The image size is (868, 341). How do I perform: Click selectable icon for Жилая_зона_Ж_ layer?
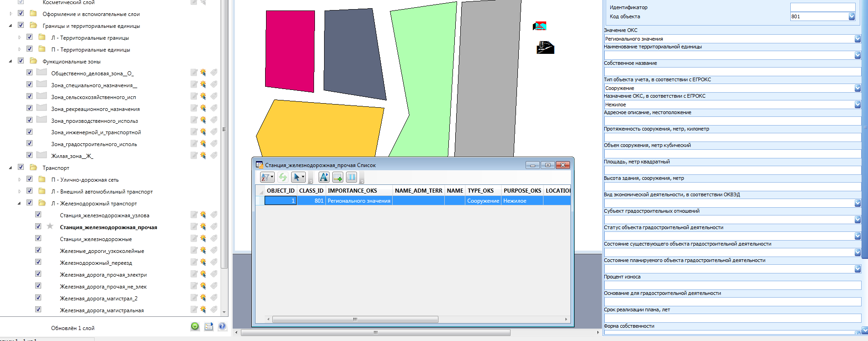pos(203,156)
